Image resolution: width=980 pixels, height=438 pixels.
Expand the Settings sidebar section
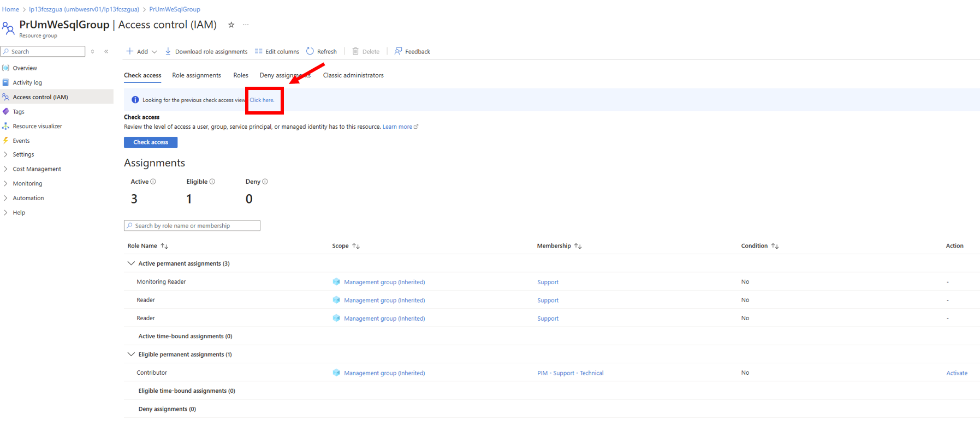click(x=23, y=154)
